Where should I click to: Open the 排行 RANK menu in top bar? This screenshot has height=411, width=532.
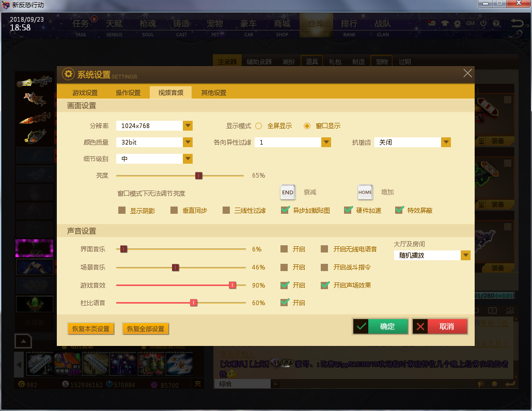pos(349,27)
